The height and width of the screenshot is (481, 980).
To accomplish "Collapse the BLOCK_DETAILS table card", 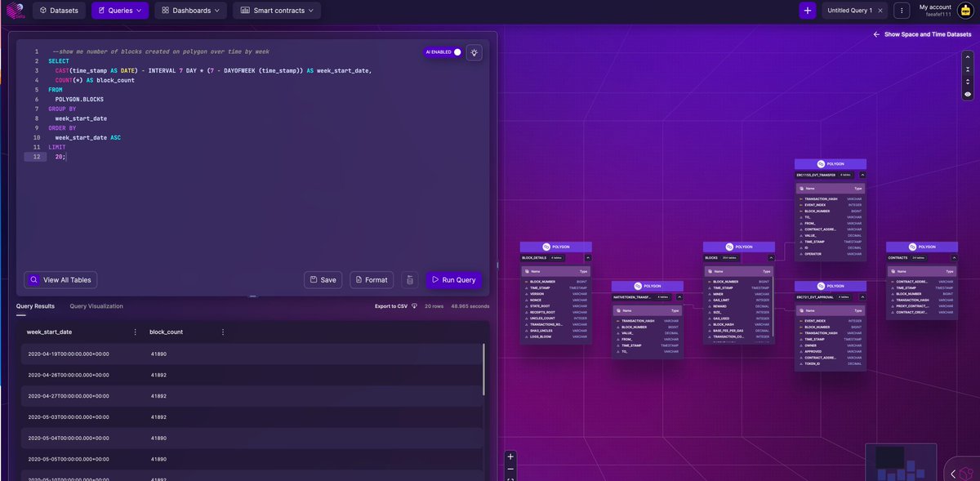I will pos(586,257).
